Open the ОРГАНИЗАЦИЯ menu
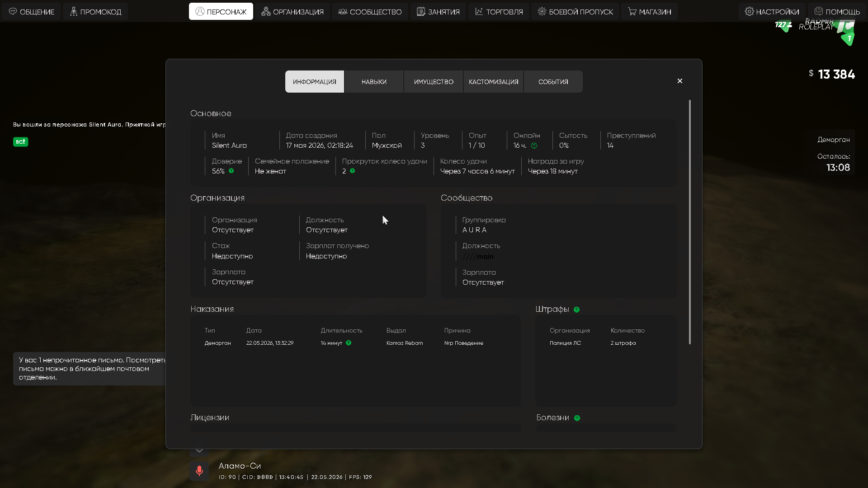This screenshot has width=868, height=488. pyautogui.click(x=292, y=12)
